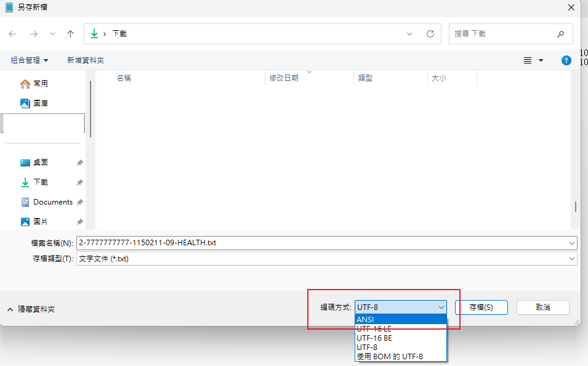
Task: Open the recent locations chevron
Action: (52, 34)
